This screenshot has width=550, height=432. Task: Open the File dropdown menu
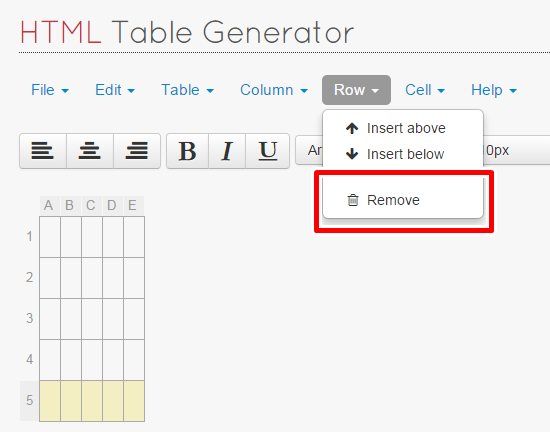coord(50,90)
